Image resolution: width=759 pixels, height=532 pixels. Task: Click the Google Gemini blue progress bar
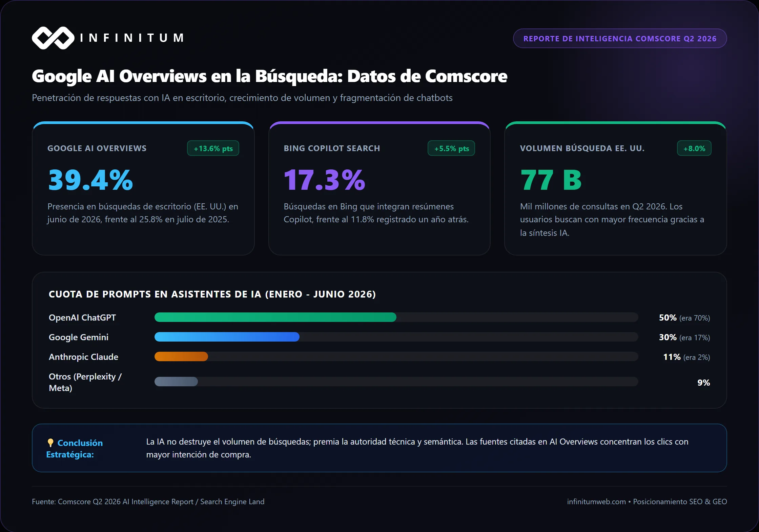[x=227, y=337]
